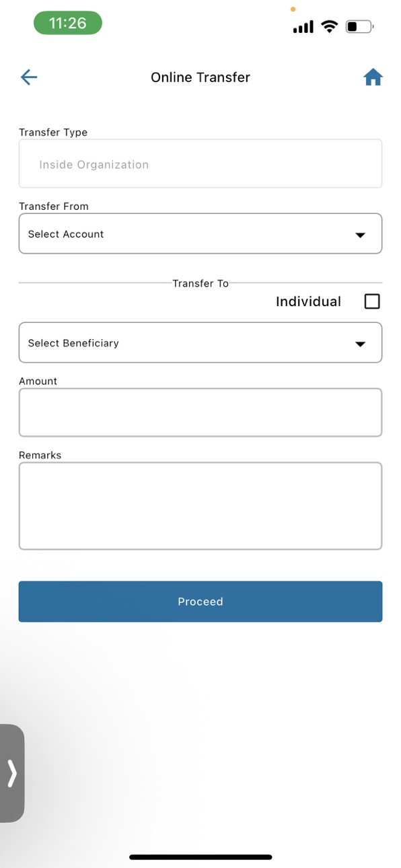401x868 pixels.
Task: Focus the Amount input field
Action: coord(200,412)
